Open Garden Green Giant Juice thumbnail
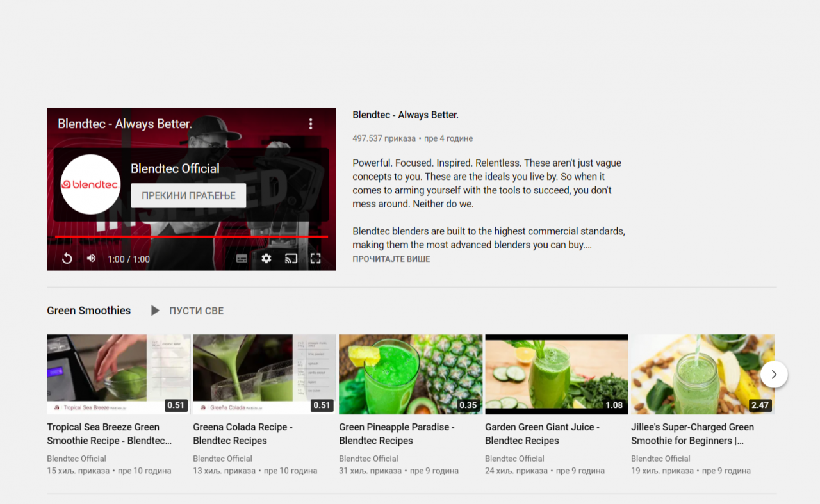Image resolution: width=820 pixels, height=504 pixels. pyautogui.click(x=557, y=374)
